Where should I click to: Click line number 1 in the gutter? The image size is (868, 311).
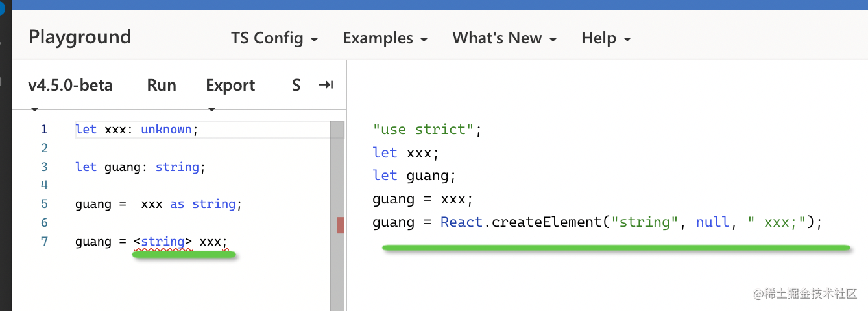point(44,130)
